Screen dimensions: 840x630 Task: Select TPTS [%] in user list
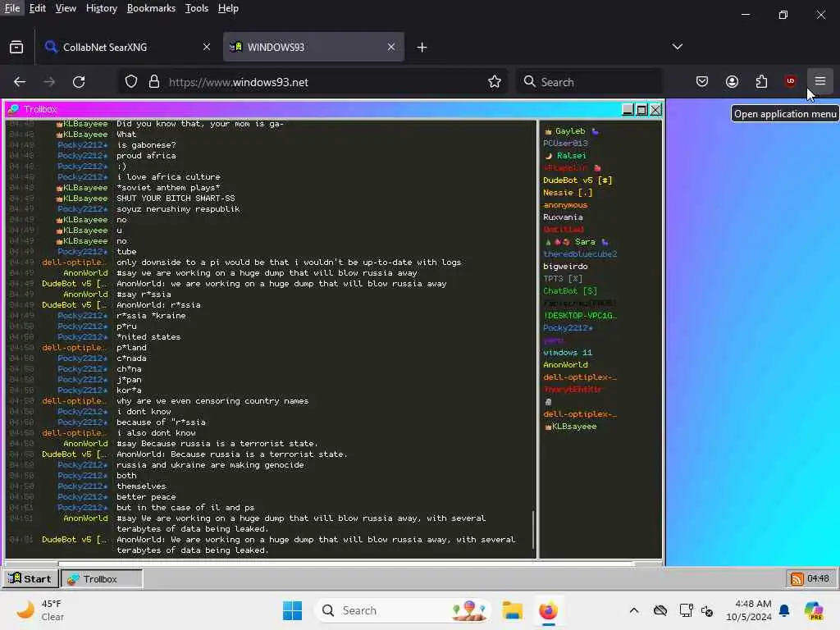[x=563, y=279]
